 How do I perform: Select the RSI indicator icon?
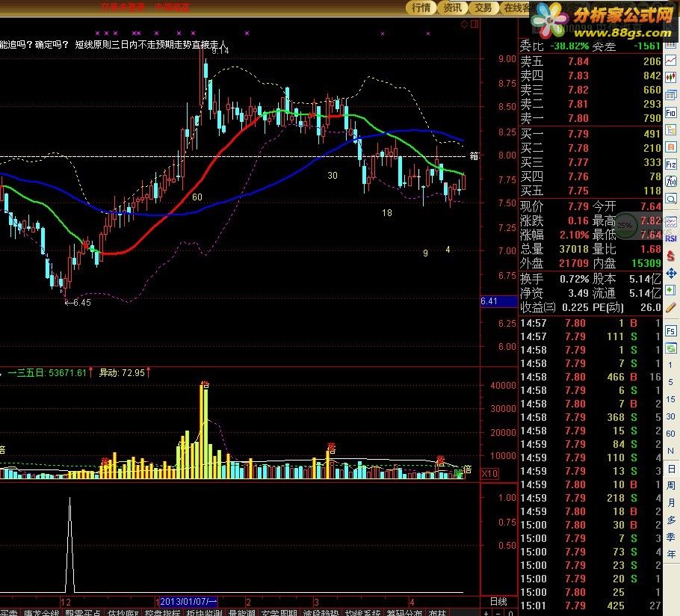671,238
